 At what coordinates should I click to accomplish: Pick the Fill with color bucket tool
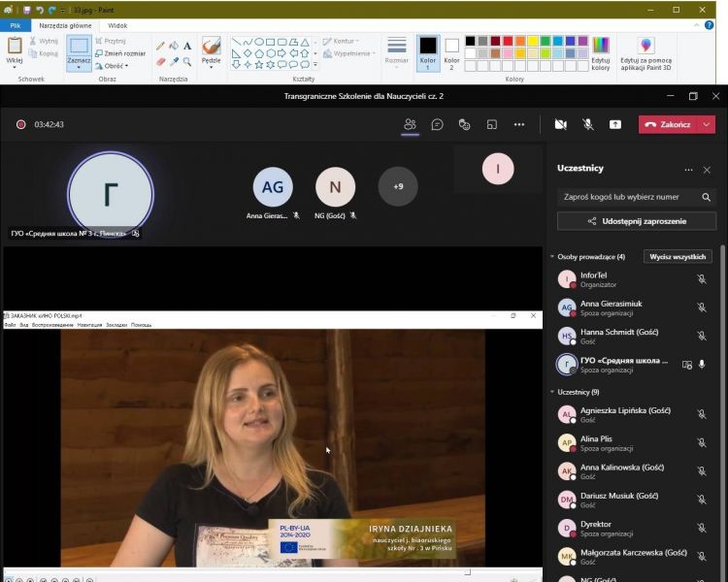click(174, 46)
